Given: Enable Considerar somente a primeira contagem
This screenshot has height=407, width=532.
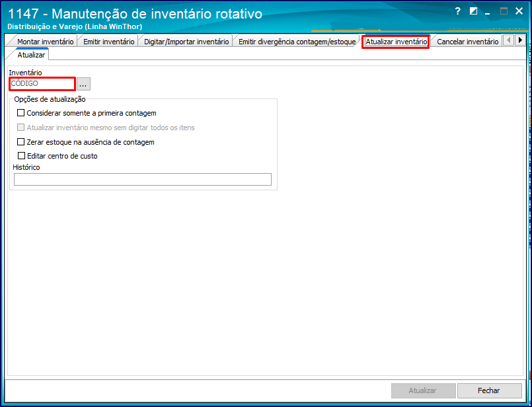Looking at the screenshot, I should pyautogui.click(x=21, y=113).
